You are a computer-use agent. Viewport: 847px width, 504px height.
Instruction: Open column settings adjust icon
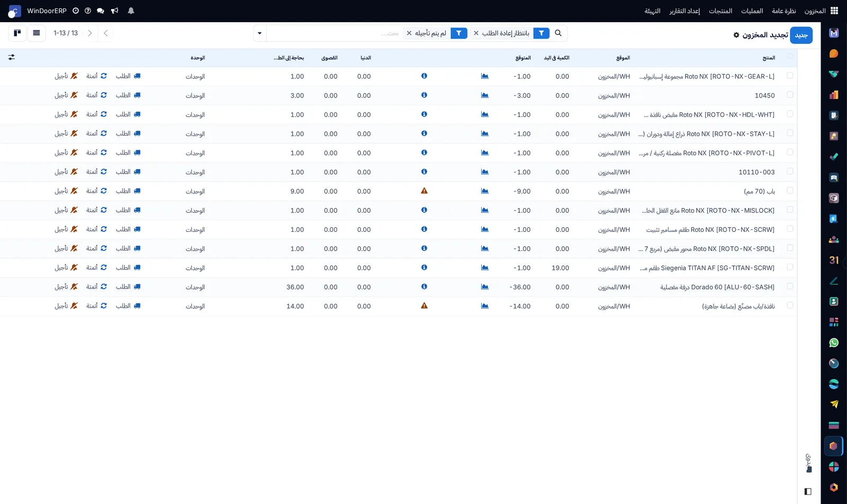pyautogui.click(x=12, y=57)
